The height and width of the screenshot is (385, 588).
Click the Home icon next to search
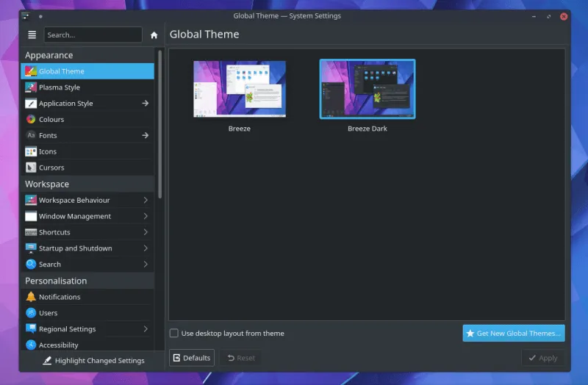(x=154, y=35)
